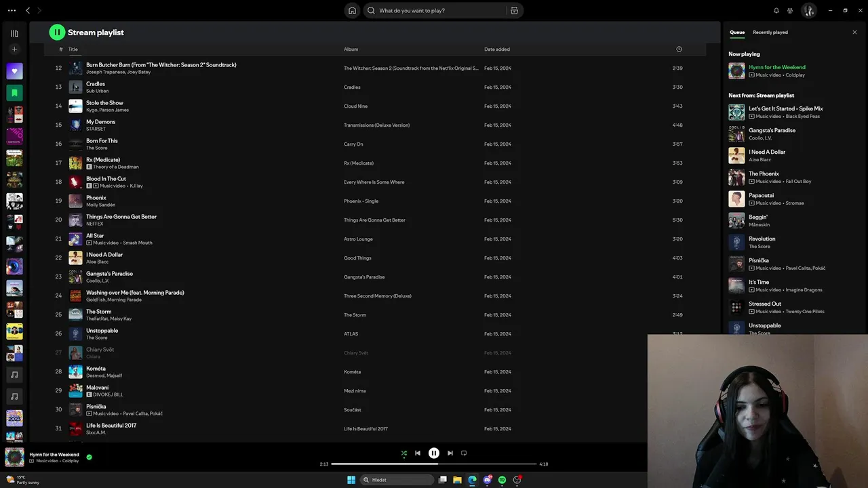This screenshot has height=488, width=868.
Task: Open File Explorer from the taskbar
Action: [x=458, y=480]
